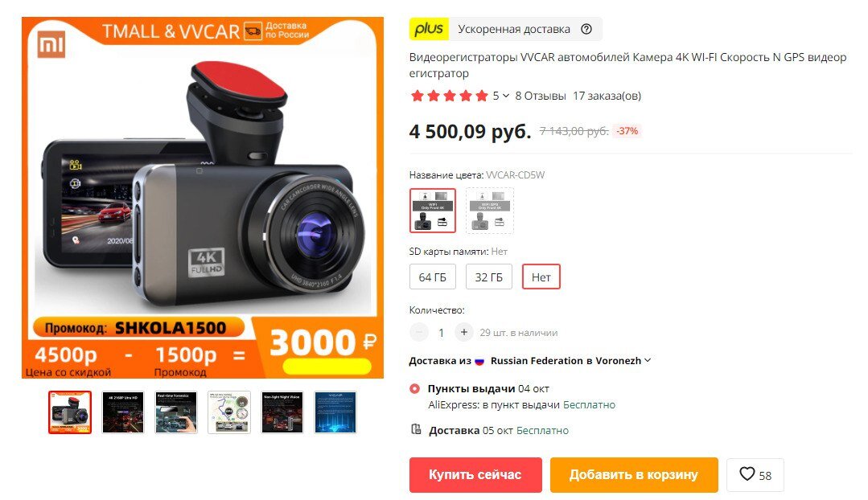Select the pickup point radio button
This screenshot has height=500, width=868.
414,389
